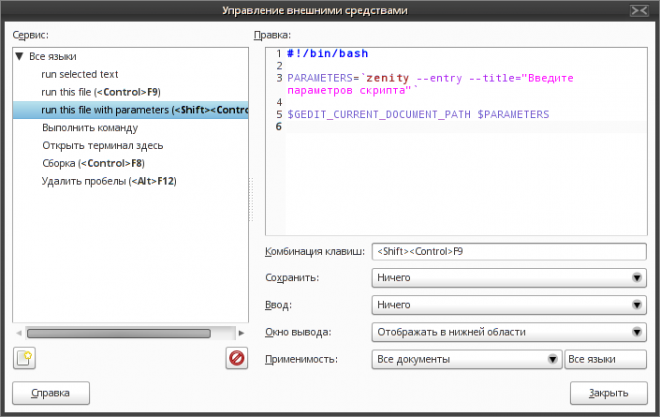Select "Открыть терминал здесь" tool
The width and height of the screenshot is (660, 417).
103,146
